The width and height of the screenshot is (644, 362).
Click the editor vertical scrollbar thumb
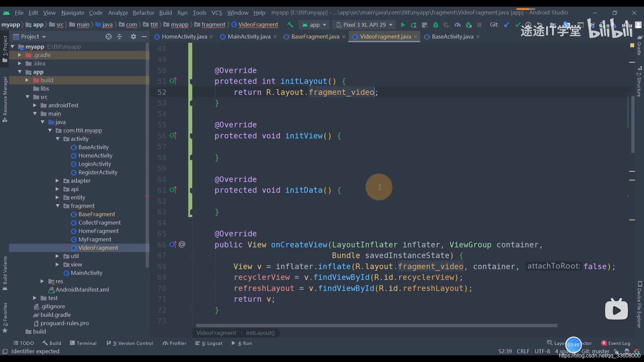pos(633,124)
